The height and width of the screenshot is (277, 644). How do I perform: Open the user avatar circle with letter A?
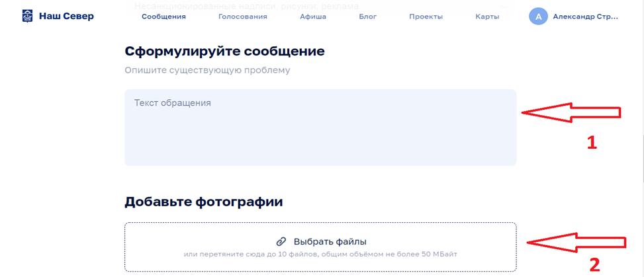tap(538, 17)
